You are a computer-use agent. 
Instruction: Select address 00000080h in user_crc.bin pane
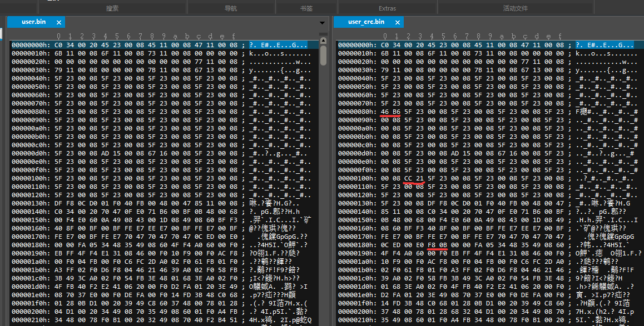(358, 112)
